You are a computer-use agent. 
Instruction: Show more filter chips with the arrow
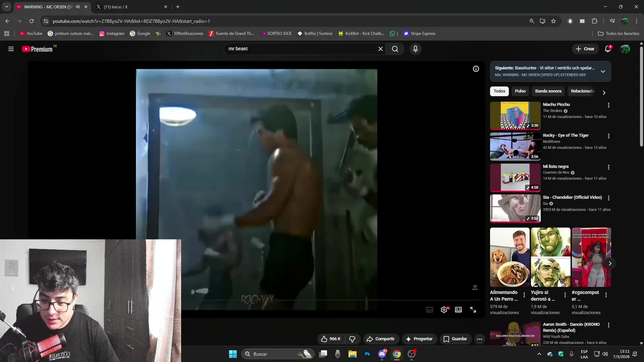pyautogui.click(x=604, y=93)
